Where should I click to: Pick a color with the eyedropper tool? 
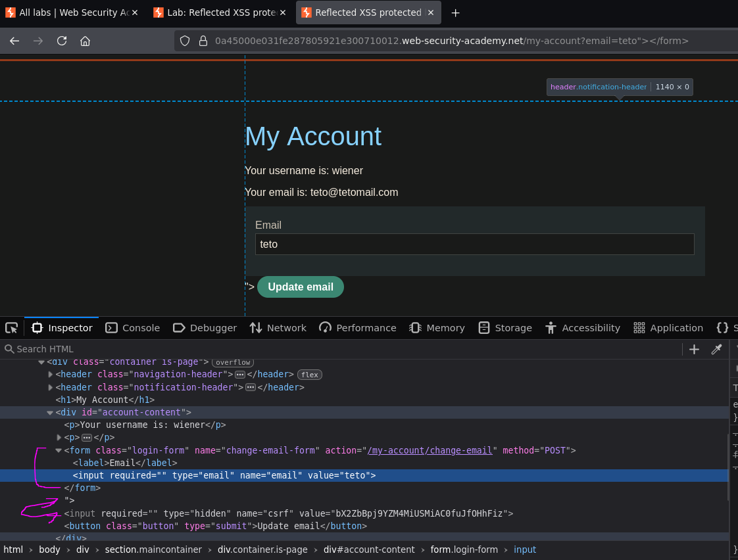tap(716, 350)
